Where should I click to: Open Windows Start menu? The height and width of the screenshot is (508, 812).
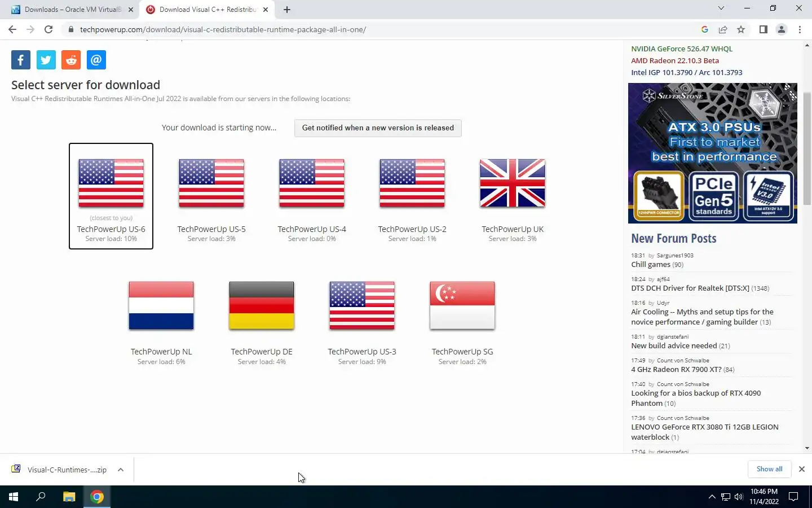(14, 497)
